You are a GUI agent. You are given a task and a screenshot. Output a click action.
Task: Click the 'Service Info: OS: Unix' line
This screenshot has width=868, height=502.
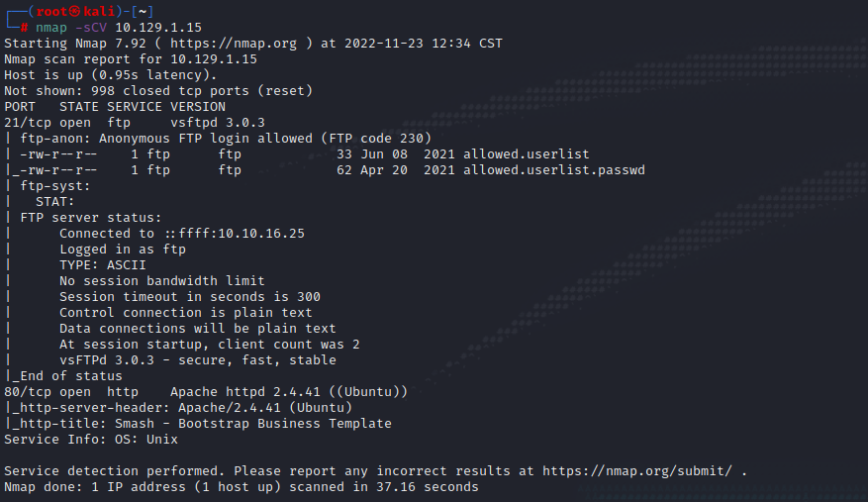pyautogui.click(x=87, y=439)
